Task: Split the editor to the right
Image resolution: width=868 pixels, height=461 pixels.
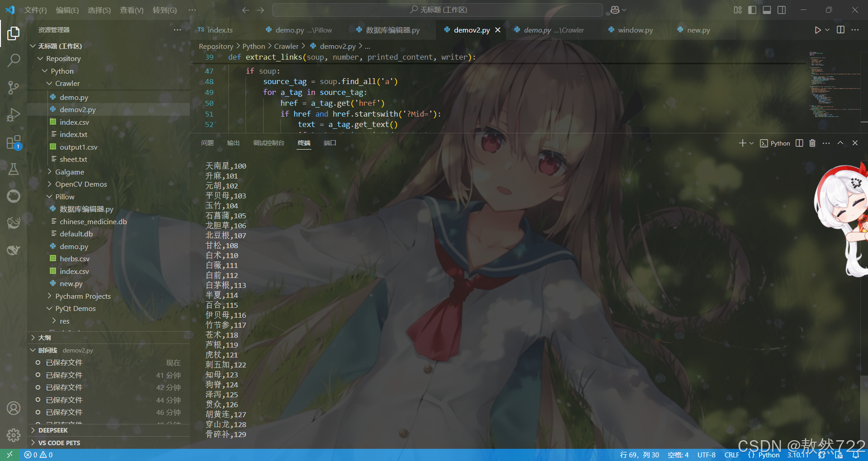Action: pyautogui.click(x=840, y=30)
